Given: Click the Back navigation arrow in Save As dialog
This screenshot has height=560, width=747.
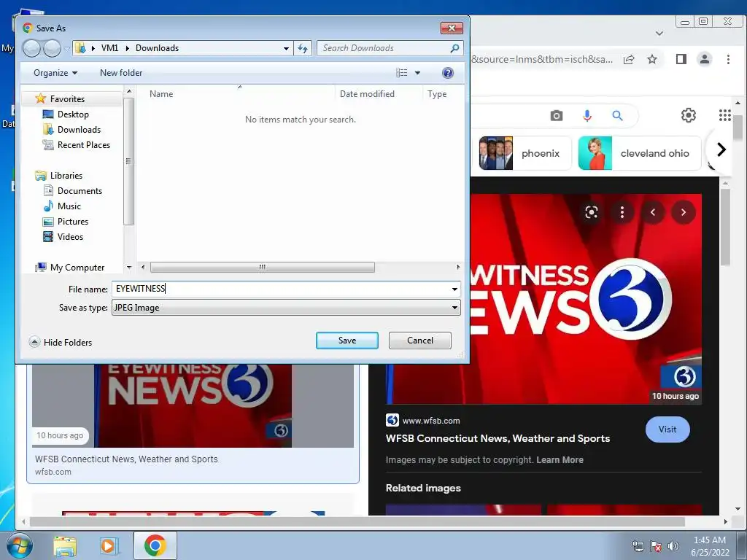Looking at the screenshot, I should click(31, 48).
